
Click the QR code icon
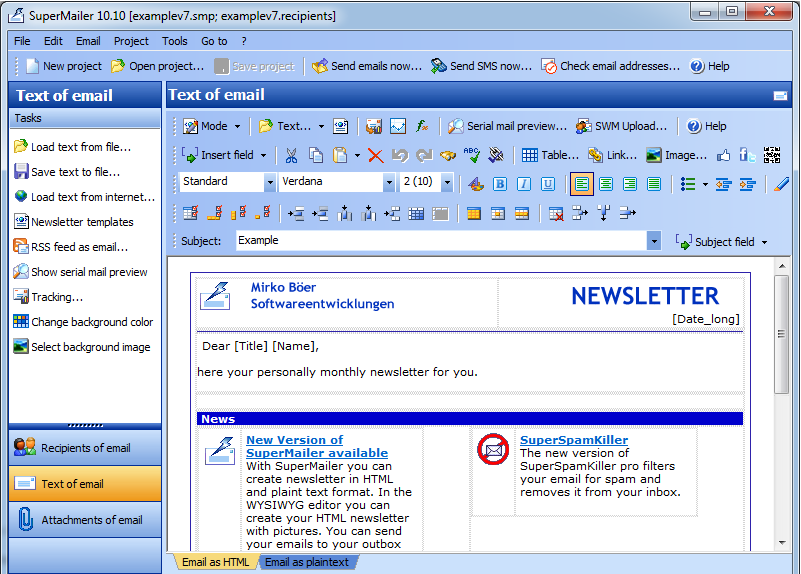[771, 155]
